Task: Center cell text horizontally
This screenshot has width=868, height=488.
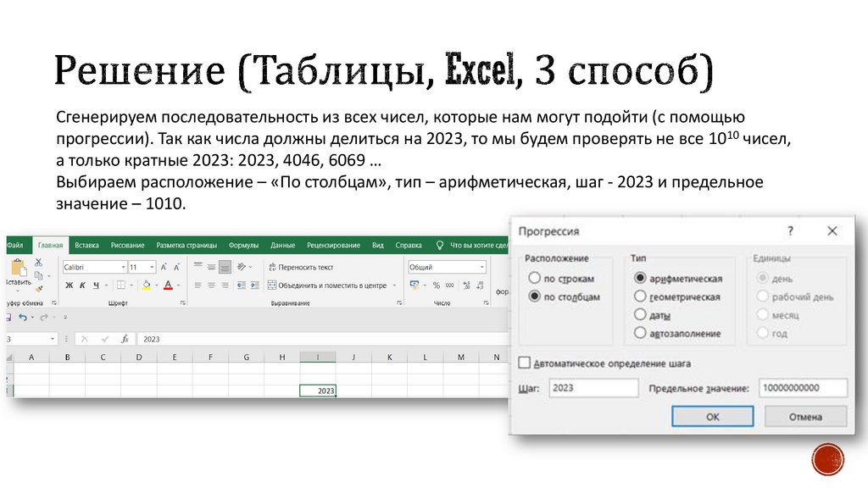Action: (x=211, y=286)
